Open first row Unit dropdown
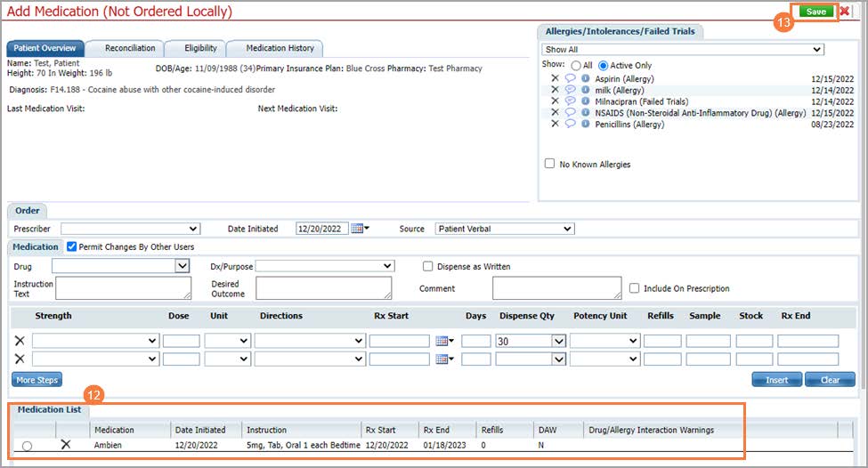The height and width of the screenshot is (468, 868). point(228,341)
